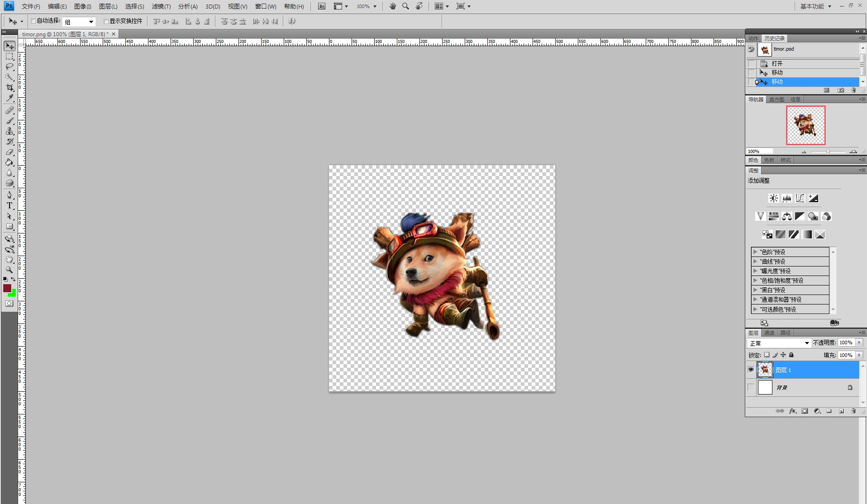Open the 组 auto-select dropdown

coord(79,22)
